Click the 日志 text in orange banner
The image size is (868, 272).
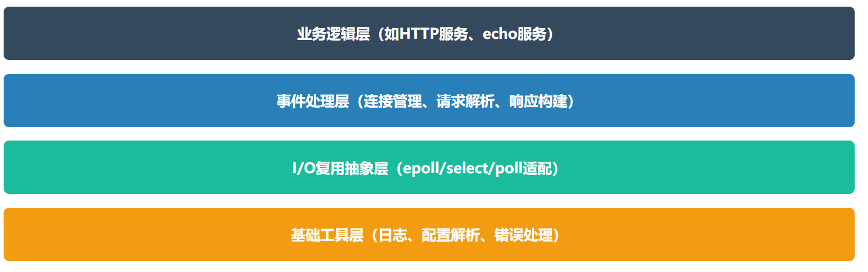point(394,235)
